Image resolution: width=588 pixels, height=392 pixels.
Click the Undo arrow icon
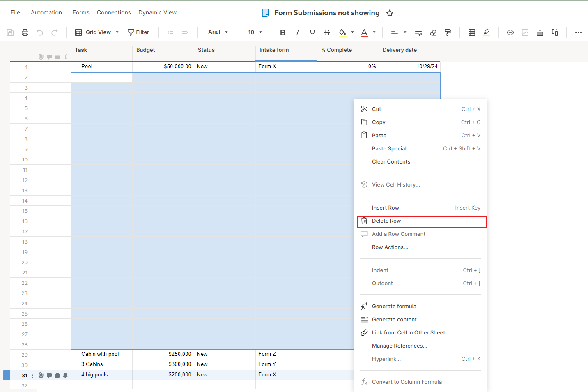(x=40, y=32)
